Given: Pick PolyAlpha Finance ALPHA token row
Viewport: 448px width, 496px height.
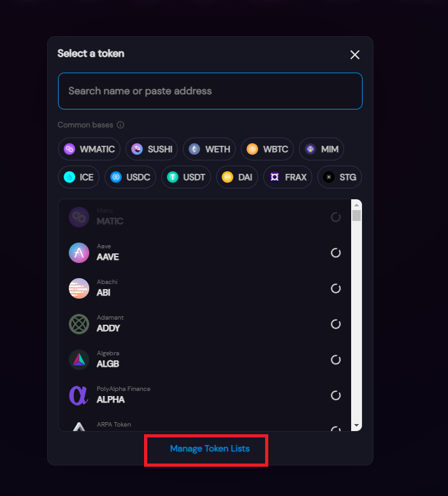Looking at the screenshot, I should (205, 395).
